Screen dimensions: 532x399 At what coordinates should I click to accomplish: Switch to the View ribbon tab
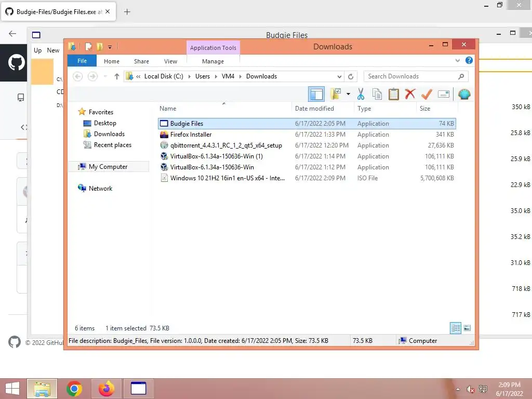pos(170,61)
